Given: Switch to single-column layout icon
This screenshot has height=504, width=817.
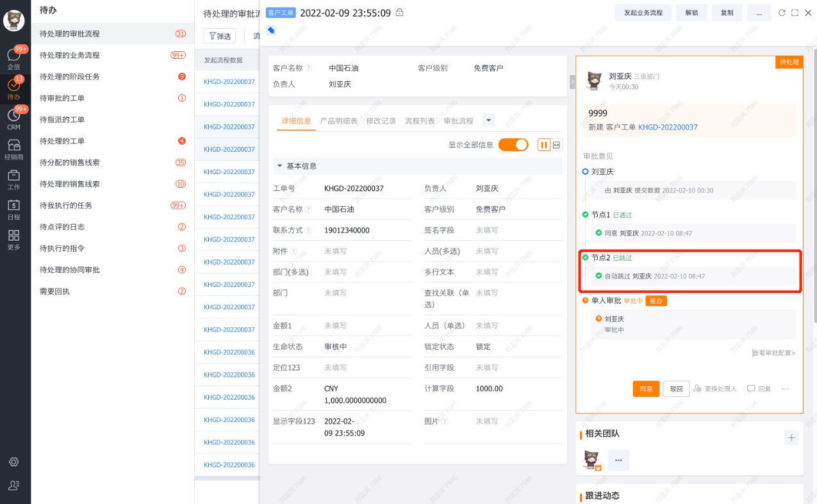Looking at the screenshot, I should click(x=557, y=145).
